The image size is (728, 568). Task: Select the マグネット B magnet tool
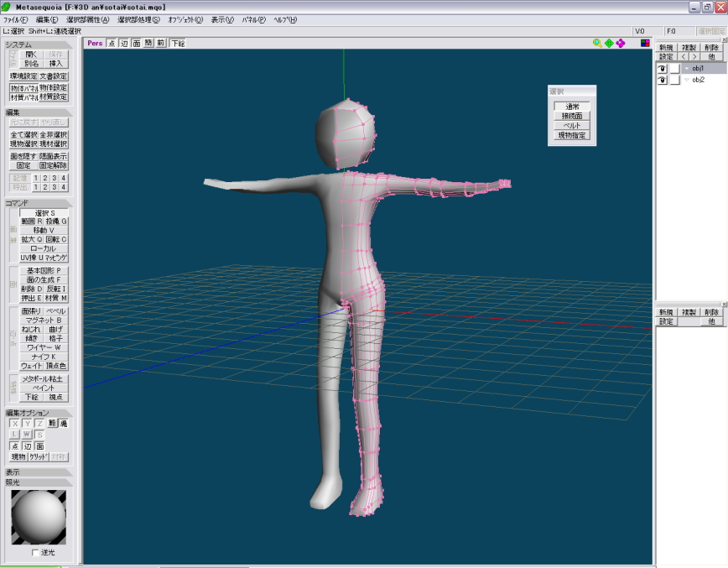click(44, 320)
